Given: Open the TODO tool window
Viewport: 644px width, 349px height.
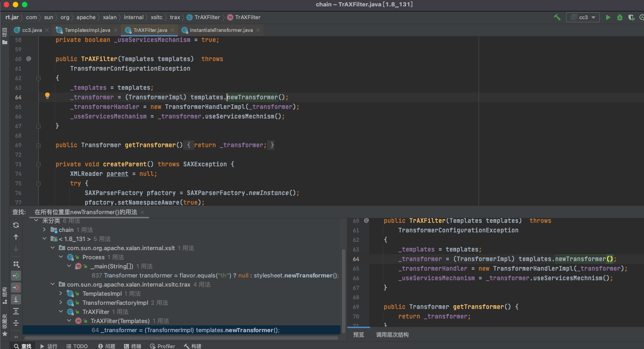Looking at the screenshot, I should [77, 346].
